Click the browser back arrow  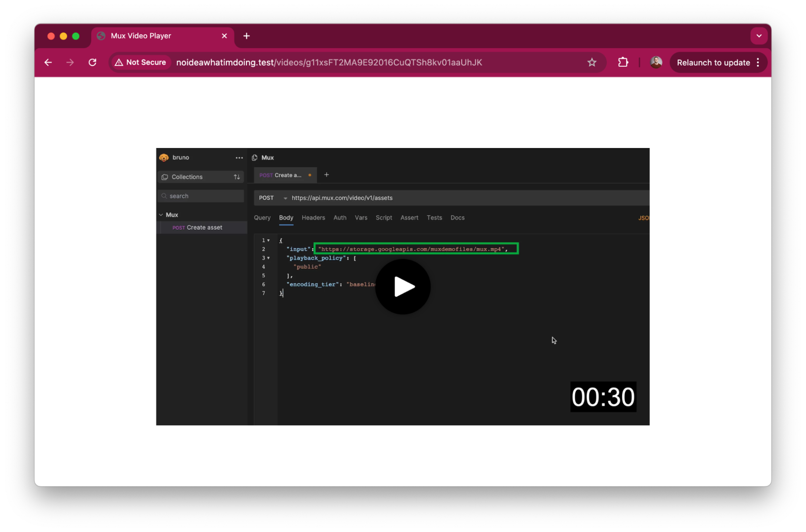[48, 63]
